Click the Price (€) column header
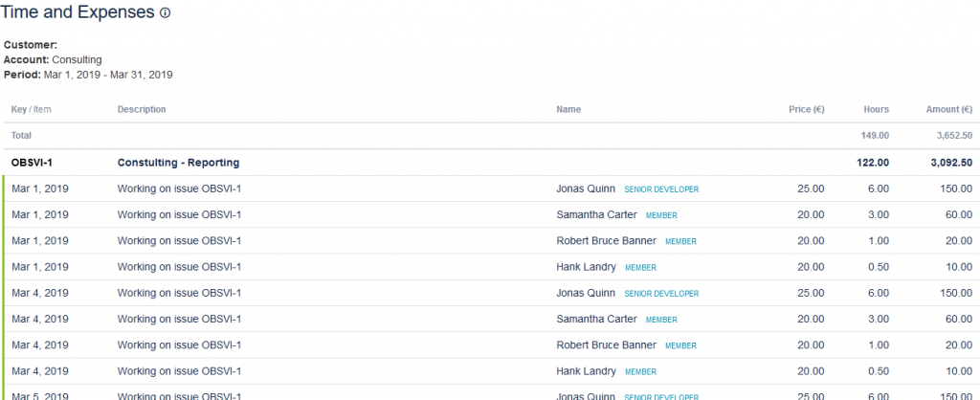Image resolution: width=980 pixels, height=400 pixels. click(806, 110)
